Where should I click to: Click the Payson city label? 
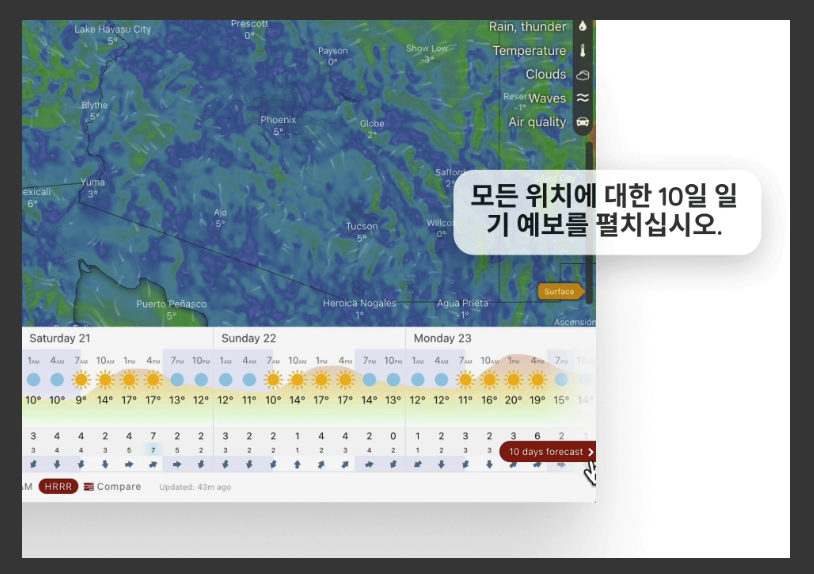click(x=333, y=51)
